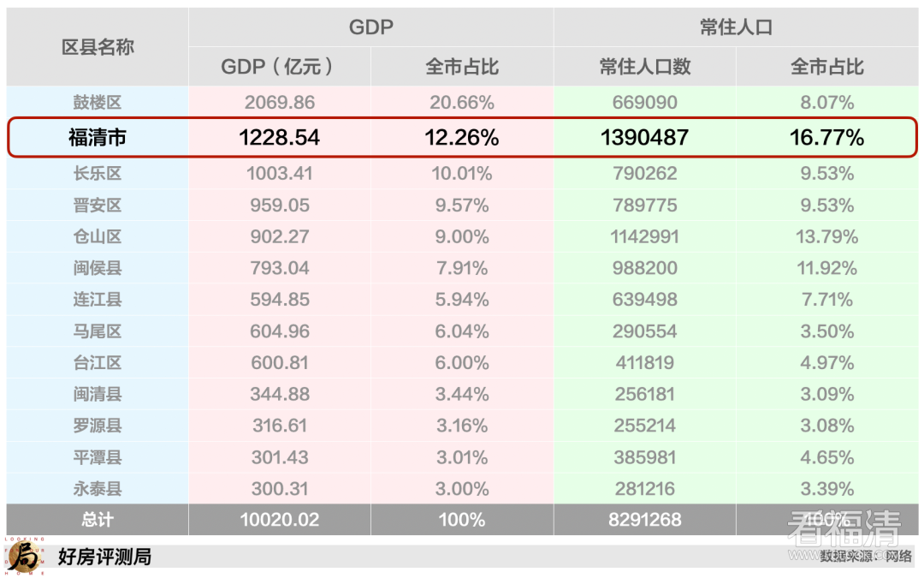Viewport: 924px width, 578px height.
Task: Click the 平潭县 population share 4.65%
Action: click(826, 457)
